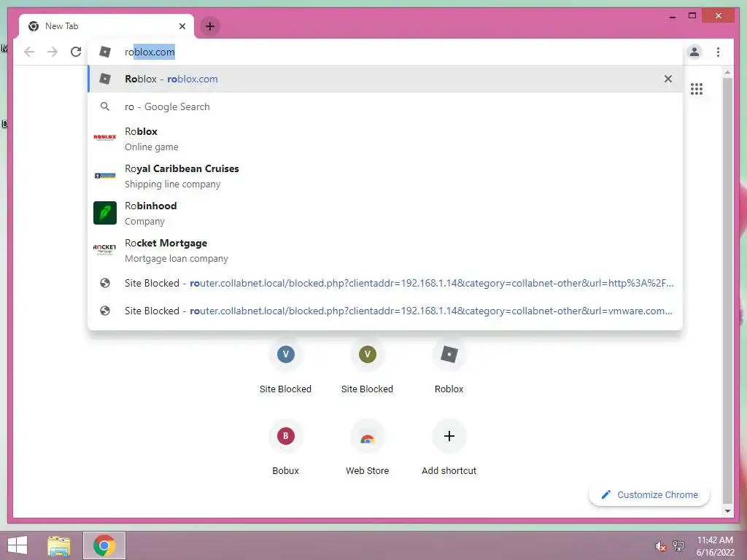Click the forward navigation arrow
Screen dimensions: 747x560
click(x=53, y=52)
